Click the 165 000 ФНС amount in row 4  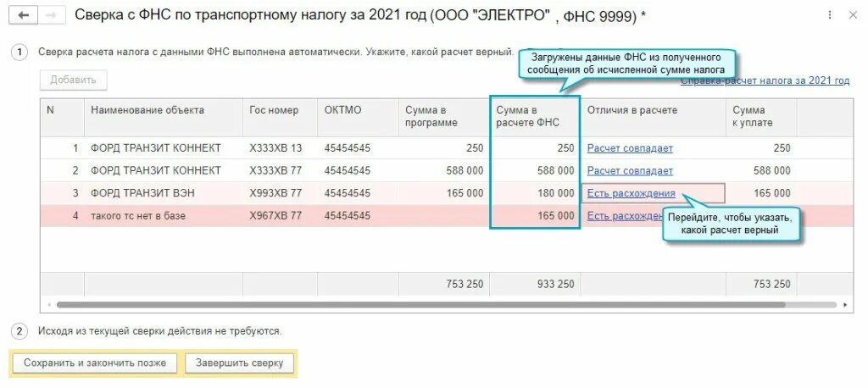[536, 216]
